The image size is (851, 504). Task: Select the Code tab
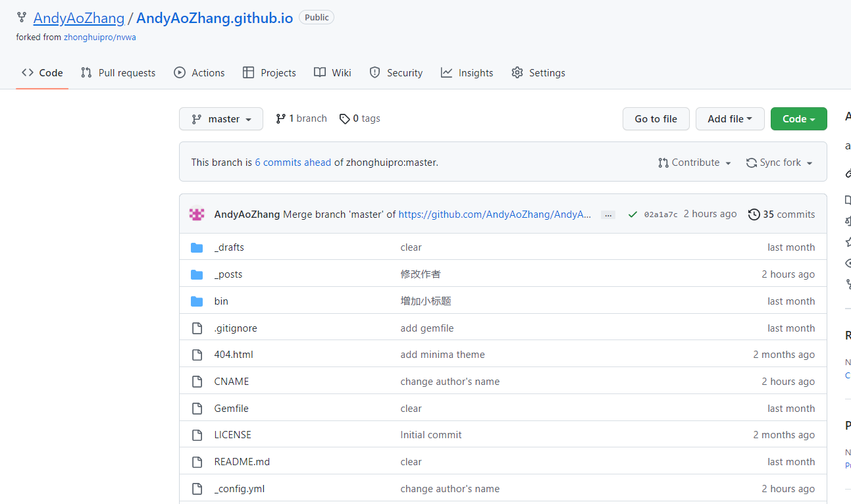tap(42, 73)
